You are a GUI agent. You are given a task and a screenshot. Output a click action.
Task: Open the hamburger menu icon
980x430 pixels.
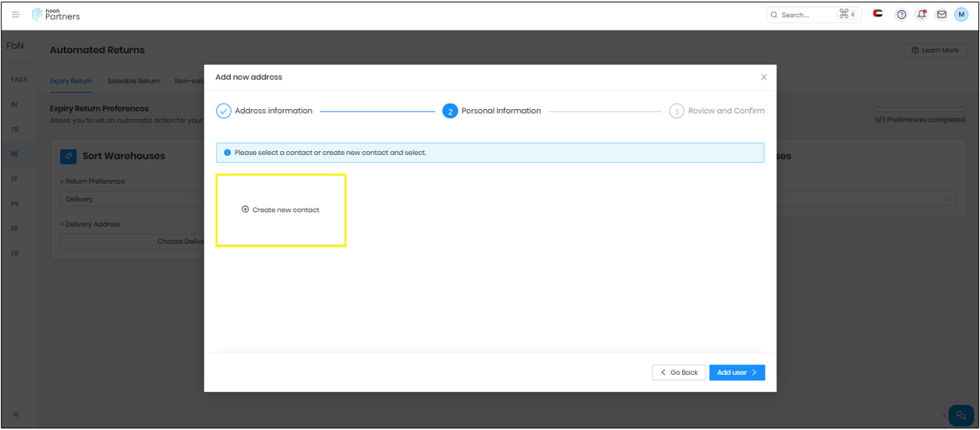tap(16, 15)
